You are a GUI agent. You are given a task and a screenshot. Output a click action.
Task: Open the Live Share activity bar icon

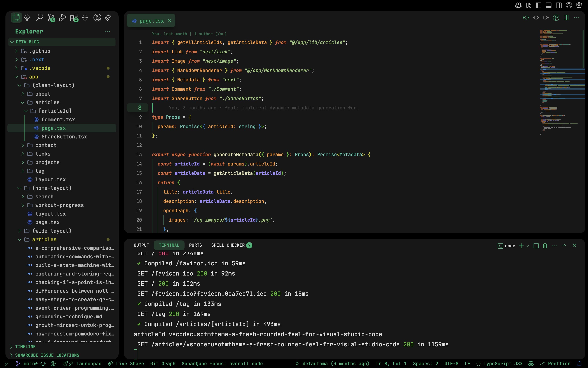(x=108, y=18)
